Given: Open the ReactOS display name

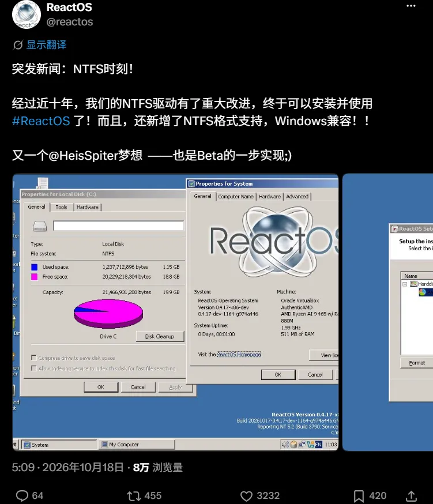Looking at the screenshot, I should pos(69,7).
